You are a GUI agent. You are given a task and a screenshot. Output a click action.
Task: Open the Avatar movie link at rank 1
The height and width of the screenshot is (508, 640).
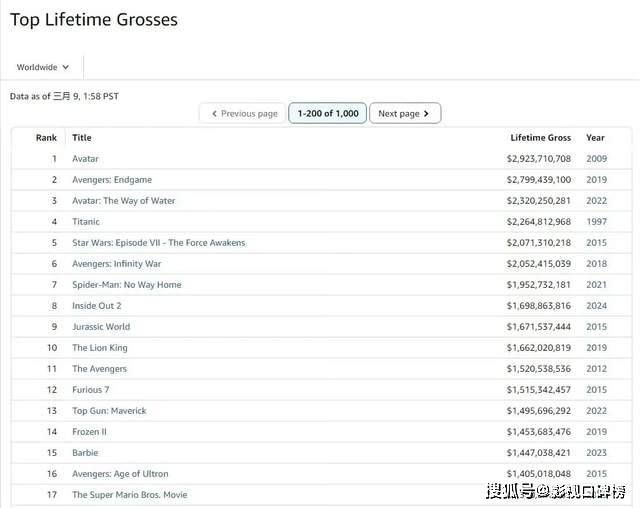pos(85,159)
